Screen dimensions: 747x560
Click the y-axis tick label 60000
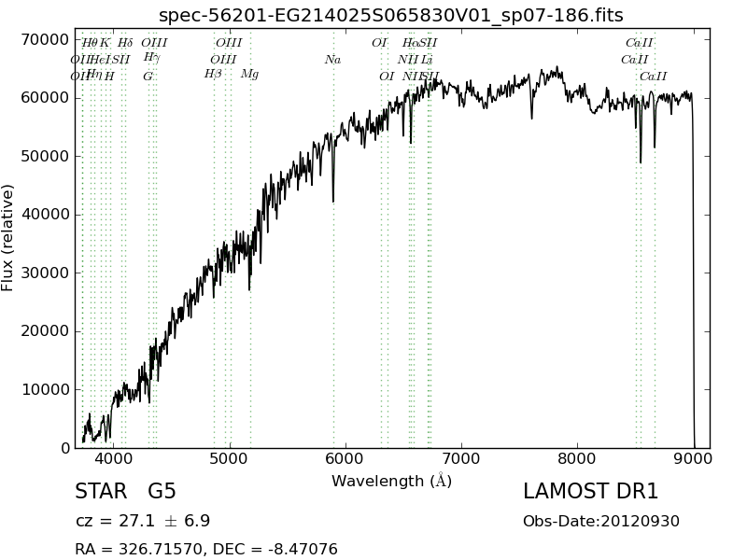(x=45, y=98)
